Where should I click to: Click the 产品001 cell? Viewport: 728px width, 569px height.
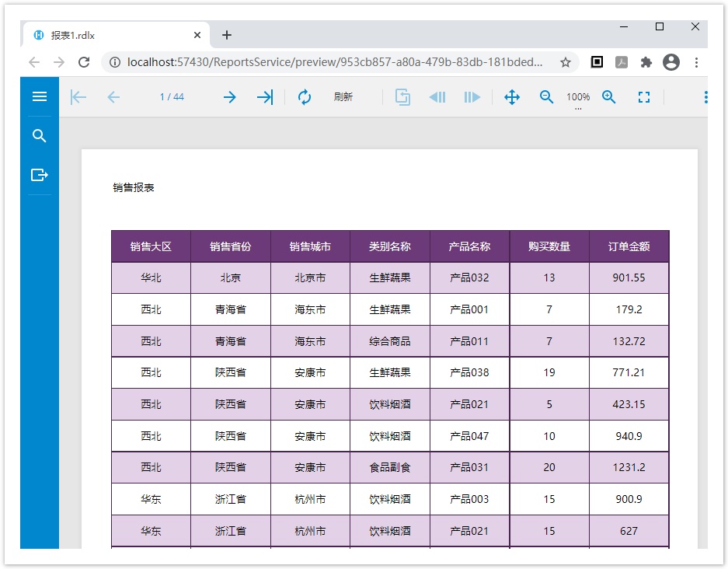pyautogui.click(x=469, y=309)
